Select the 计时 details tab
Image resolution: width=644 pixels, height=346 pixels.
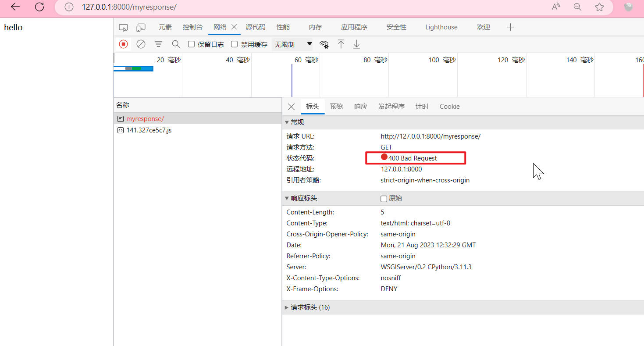coord(422,107)
